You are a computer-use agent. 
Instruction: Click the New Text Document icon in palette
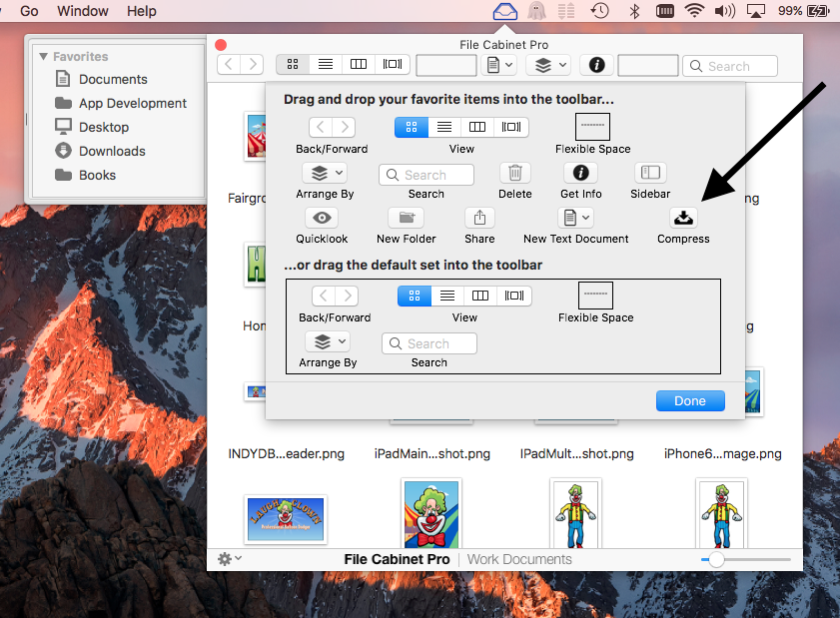click(x=576, y=218)
